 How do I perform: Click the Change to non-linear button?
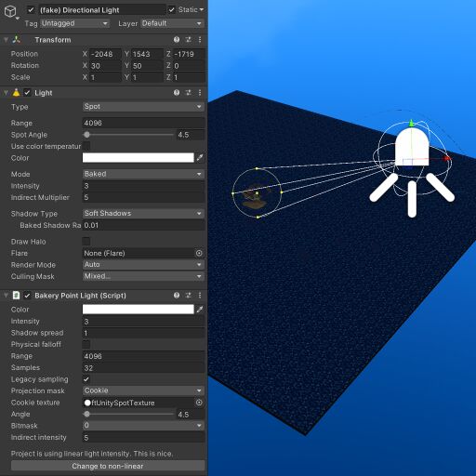click(108, 466)
